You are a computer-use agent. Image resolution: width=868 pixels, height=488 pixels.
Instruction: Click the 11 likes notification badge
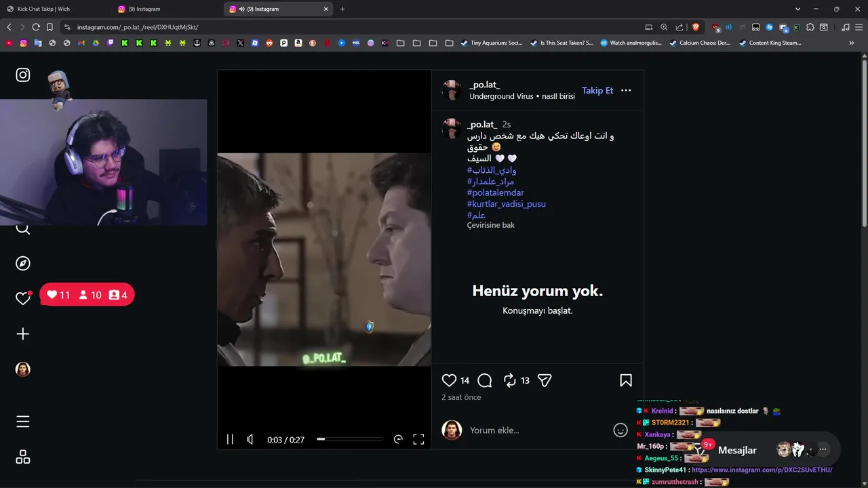(58, 295)
